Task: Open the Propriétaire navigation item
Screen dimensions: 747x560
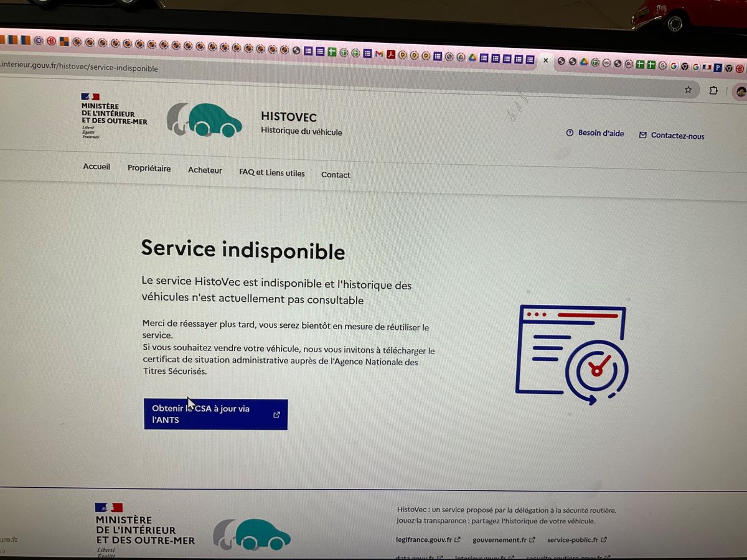Action: (149, 169)
